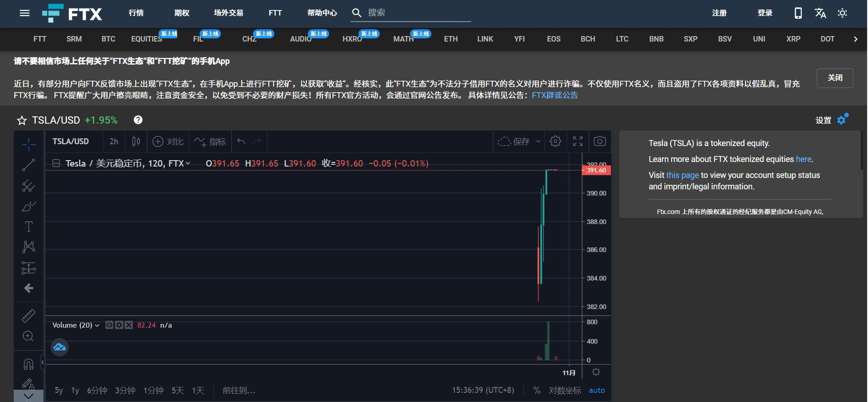This screenshot has width=868, height=402.
Task: Open the mobile app icon
Action: click(798, 13)
